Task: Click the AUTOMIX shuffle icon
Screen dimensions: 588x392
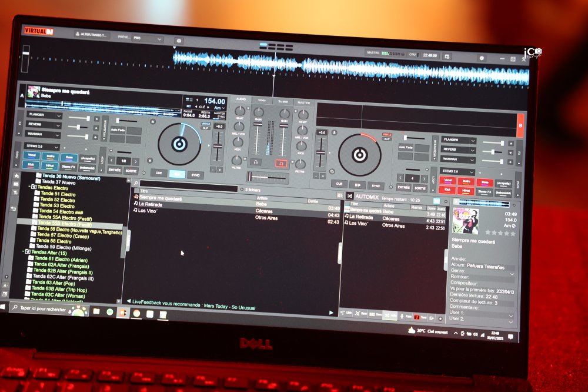Action: point(349,196)
